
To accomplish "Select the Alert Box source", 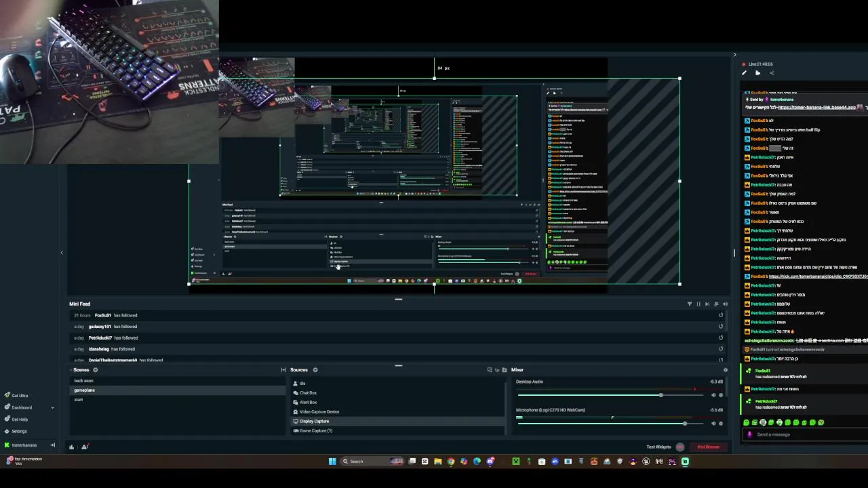I will point(398,403).
